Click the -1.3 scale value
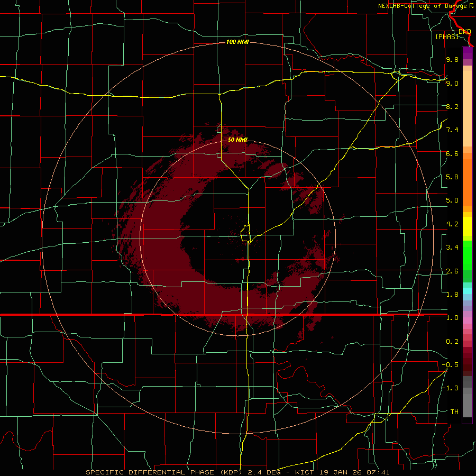The height and width of the screenshot is (476, 476). click(x=450, y=388)
